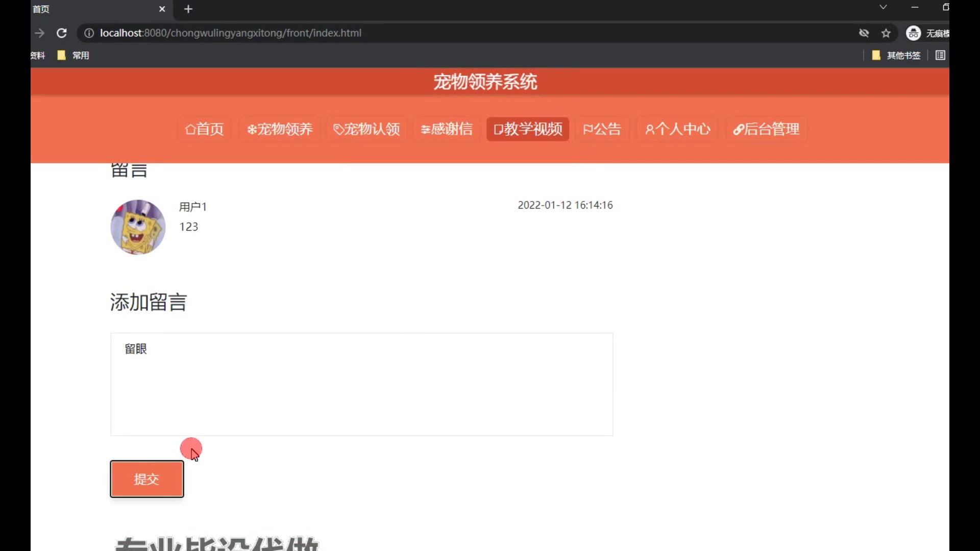980x551 pixels.
Task: Open the incognito profile icon
Action: 913,33
